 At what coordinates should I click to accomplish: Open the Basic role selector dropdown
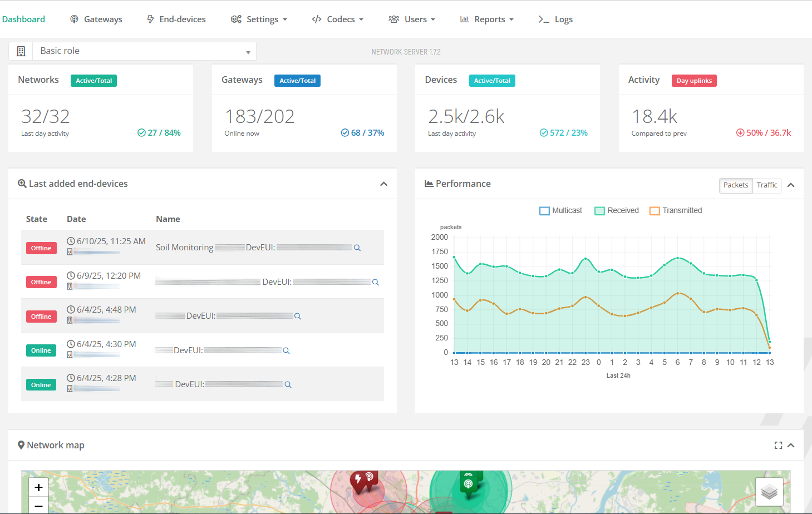click(x=145, y=51)
